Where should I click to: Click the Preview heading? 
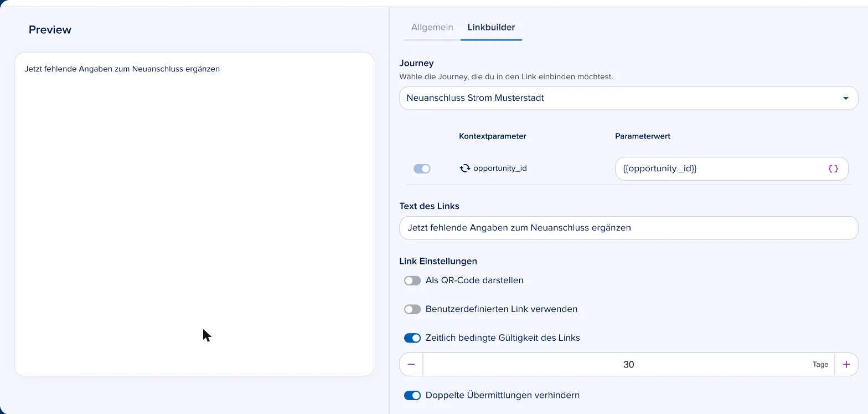coord(50,30)
